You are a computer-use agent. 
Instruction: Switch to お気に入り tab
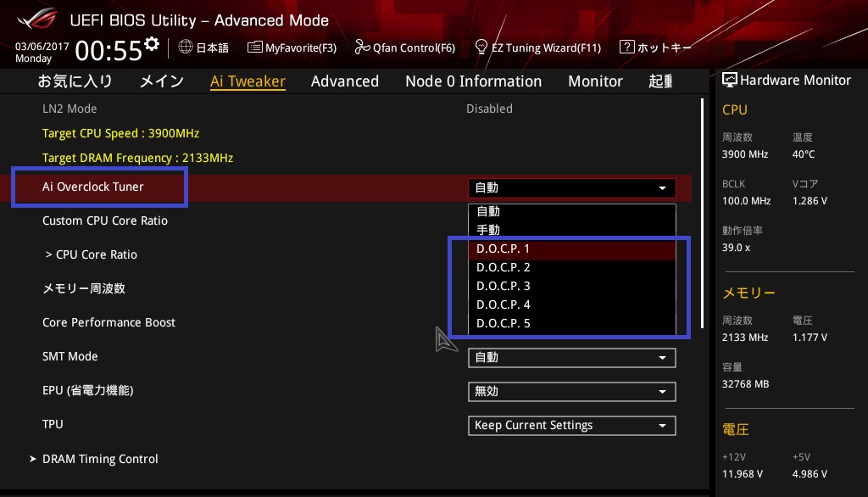click(75, 81)
